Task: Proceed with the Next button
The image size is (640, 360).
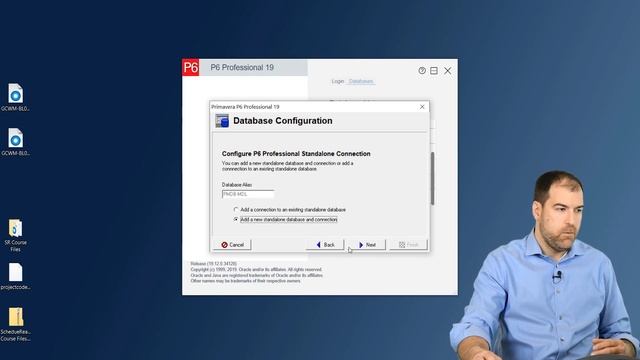Action: (x=367, y=244)
